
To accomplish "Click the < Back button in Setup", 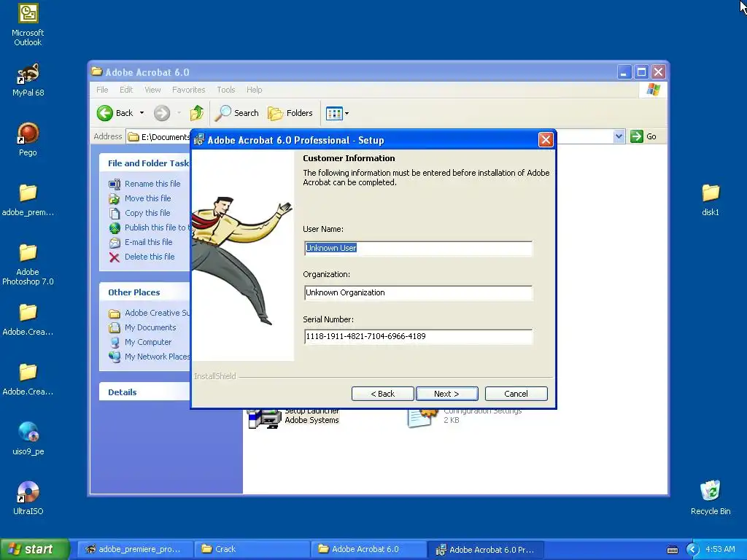I will (382, 394).
